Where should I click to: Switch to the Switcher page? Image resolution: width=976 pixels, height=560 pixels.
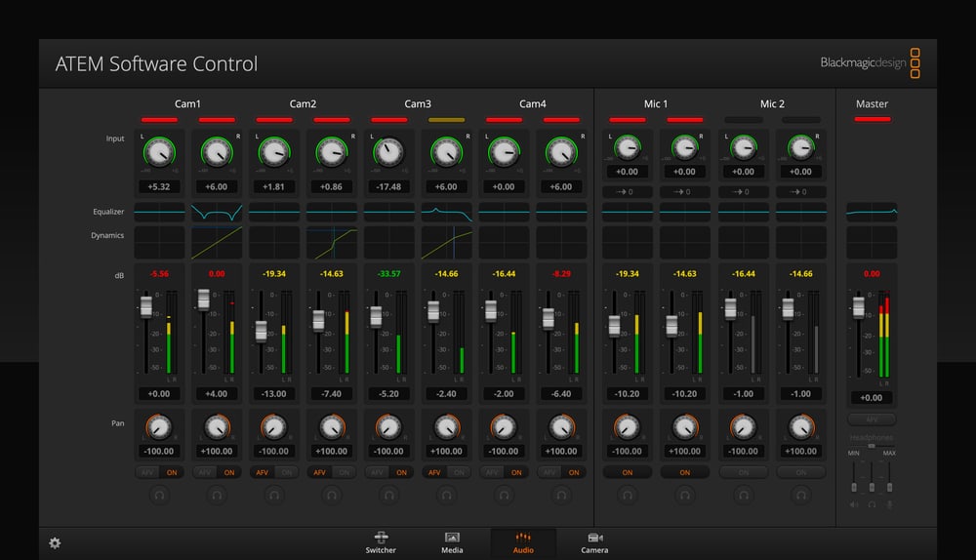point(381,542)
